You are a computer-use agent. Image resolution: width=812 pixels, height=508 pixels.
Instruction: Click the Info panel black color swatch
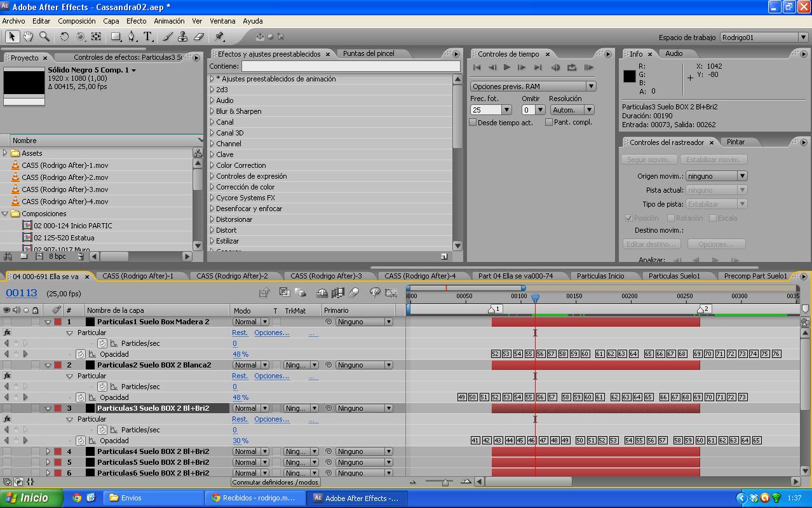coord(629,76)
